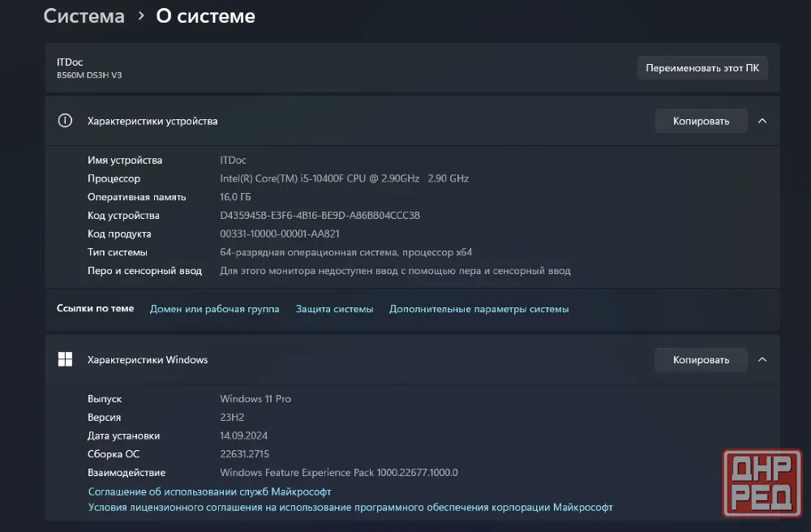The height and width of the screenshot is (532, 811).
Task: Copy Windows specifications with Копировать
Action: click(701, 360)
